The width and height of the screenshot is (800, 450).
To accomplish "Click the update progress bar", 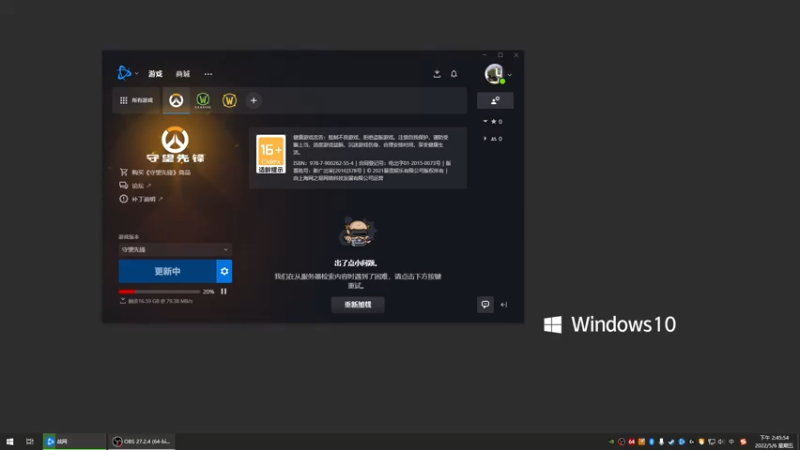I will [x=159, y=291].
